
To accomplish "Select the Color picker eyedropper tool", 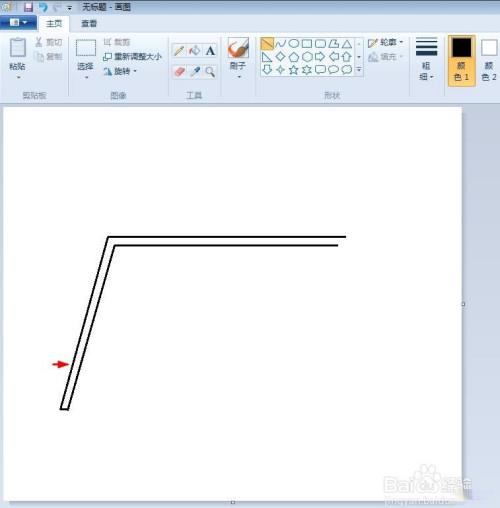I will click(195, 71).
